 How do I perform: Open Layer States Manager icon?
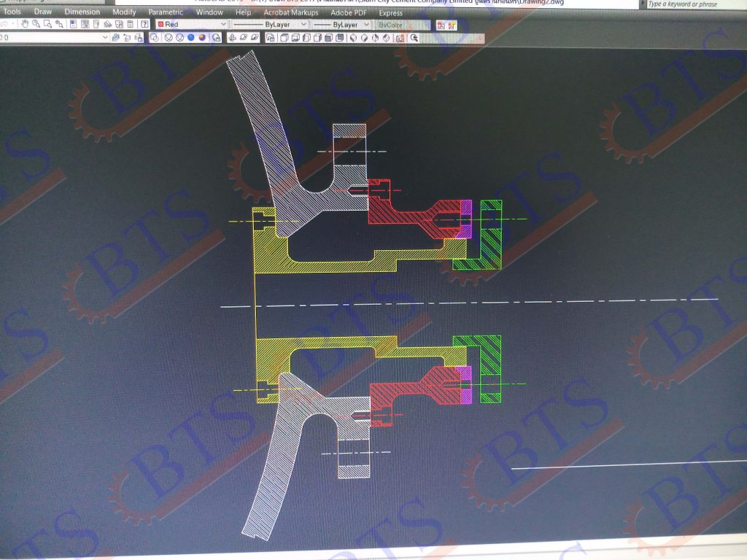(x=139, y=37)
